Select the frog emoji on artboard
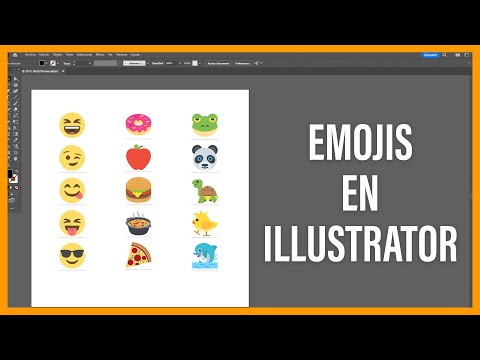This screenshot has height=360, width=480. (205, 125)
